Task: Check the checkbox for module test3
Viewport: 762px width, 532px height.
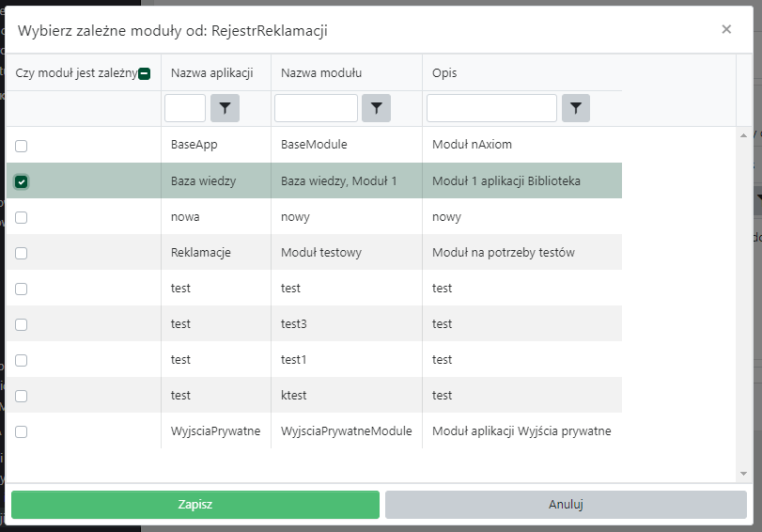Action: coord(21,324)
